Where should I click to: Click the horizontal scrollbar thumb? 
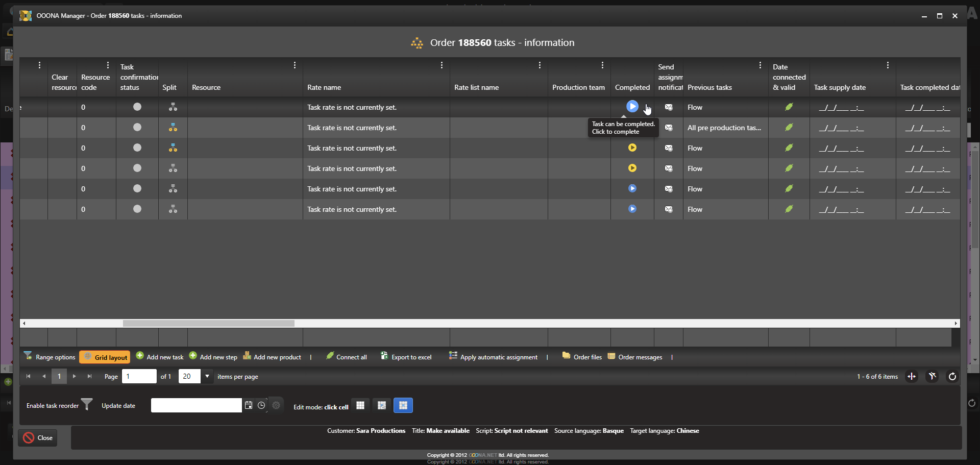pos(208,324)
